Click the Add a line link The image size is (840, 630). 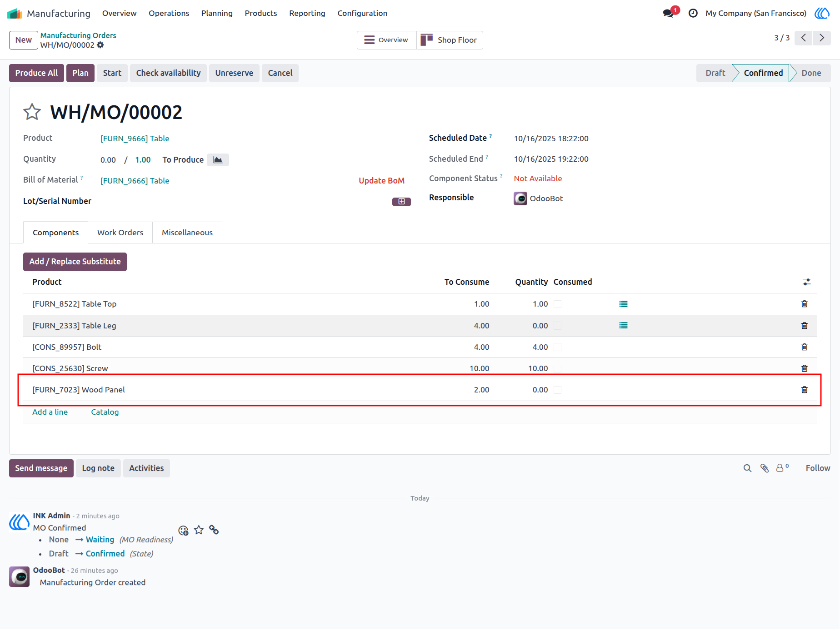50,412
